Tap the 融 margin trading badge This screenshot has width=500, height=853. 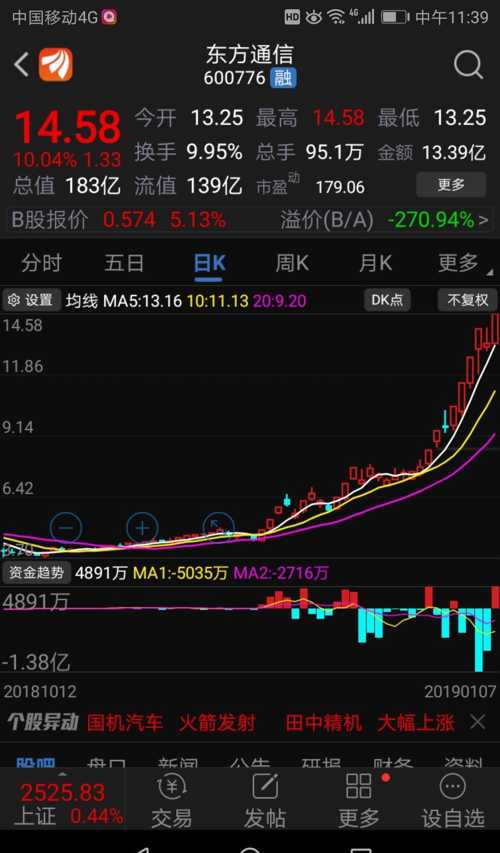click(283, 78)
